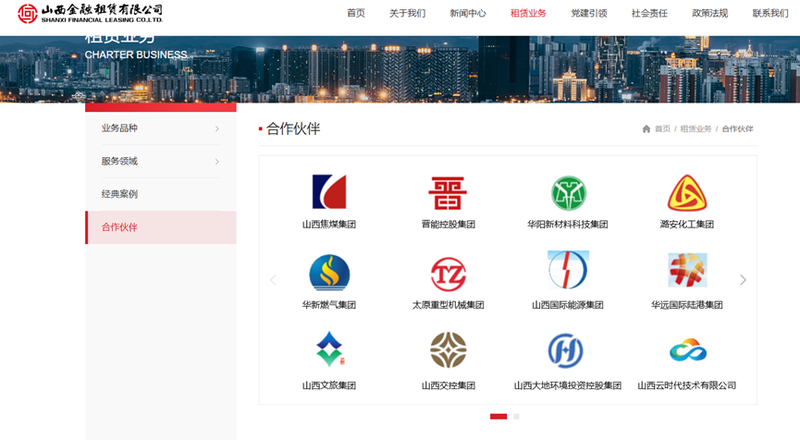
Task: Click the 租赁业务 breadcrumb link
Action: (x=695, y=129)
